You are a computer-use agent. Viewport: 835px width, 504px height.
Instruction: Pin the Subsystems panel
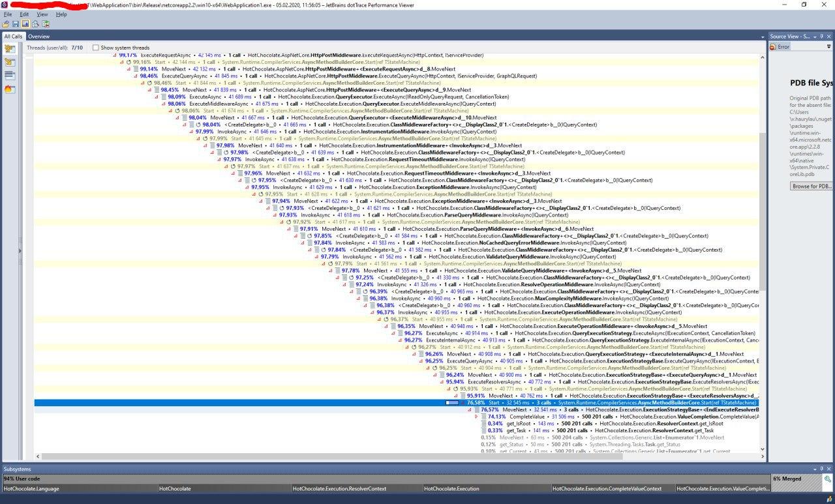tap(823, 469)
